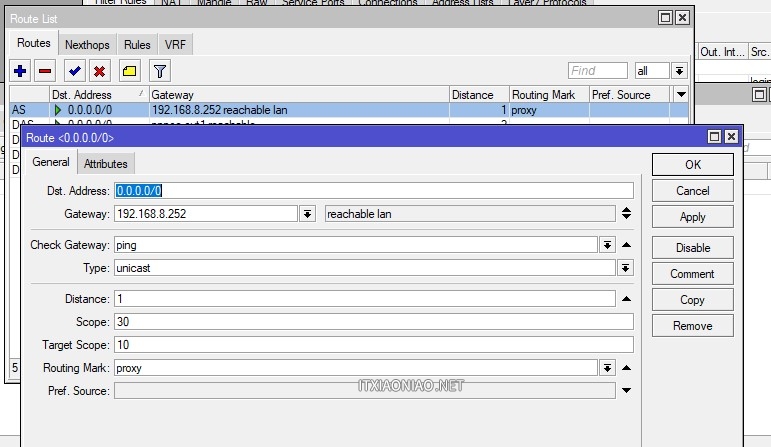Remove selected route with minus icon
771x447 pixels.
(x=45, y=71)
